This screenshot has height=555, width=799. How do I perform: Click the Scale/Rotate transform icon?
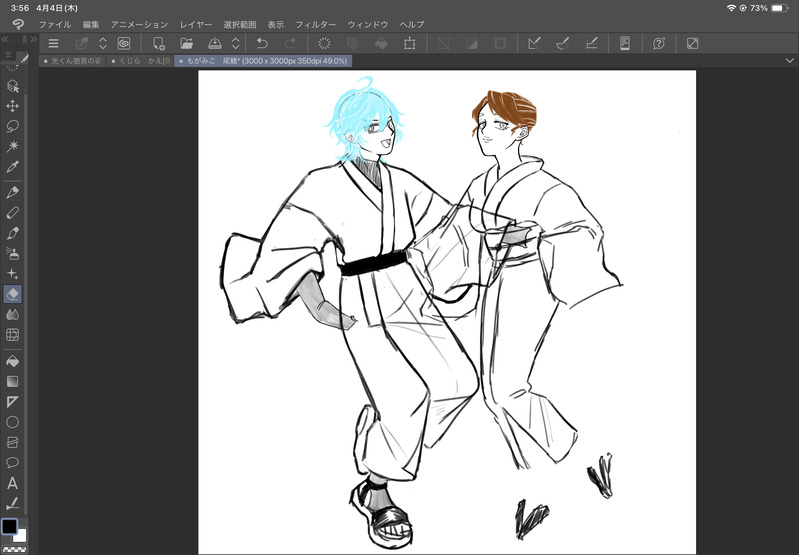[409, 44]
